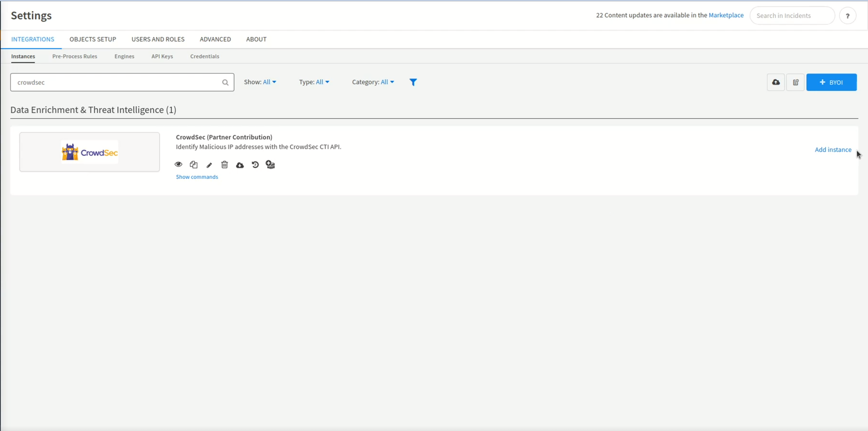Click the BYOI button
The width and height of the screenshot is (868, 431).
tap(832, 82)
